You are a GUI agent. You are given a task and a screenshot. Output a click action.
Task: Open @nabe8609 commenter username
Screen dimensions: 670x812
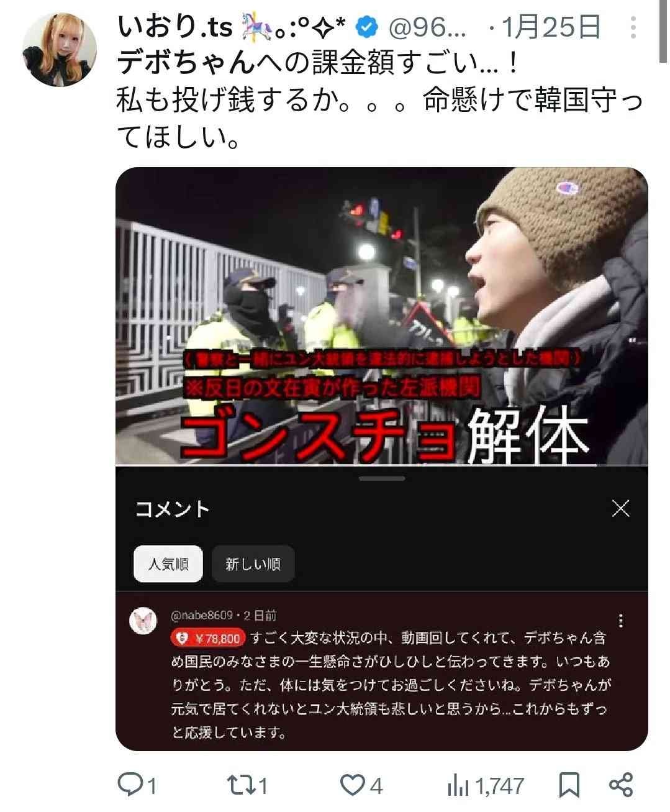point(201,615)
